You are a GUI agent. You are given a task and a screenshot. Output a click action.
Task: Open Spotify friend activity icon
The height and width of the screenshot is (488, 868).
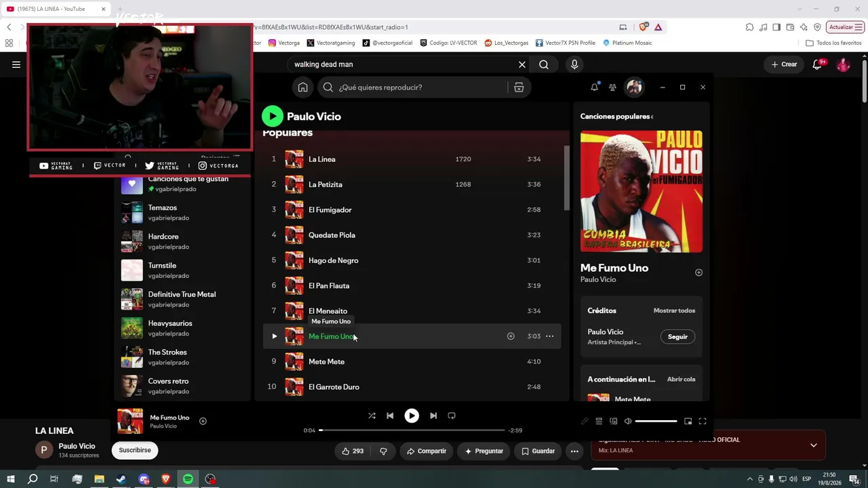612,87
